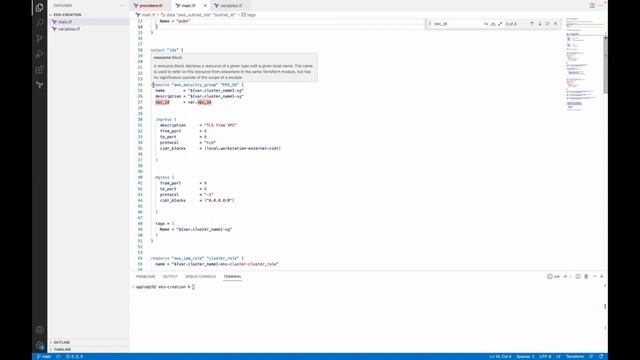
Task: Click the UTF-8 encoding in status bar
Action: (x=545, y=356)
